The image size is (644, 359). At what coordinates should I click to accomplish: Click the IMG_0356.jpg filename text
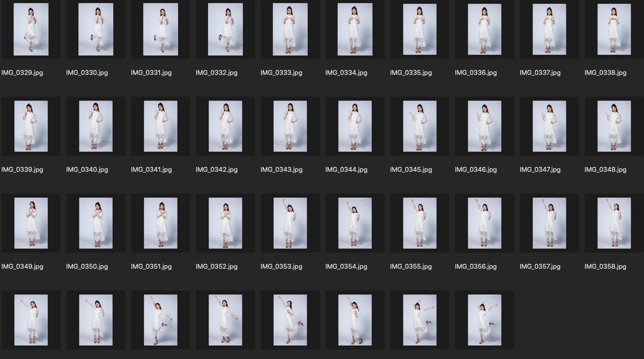(x=476, y=266)
